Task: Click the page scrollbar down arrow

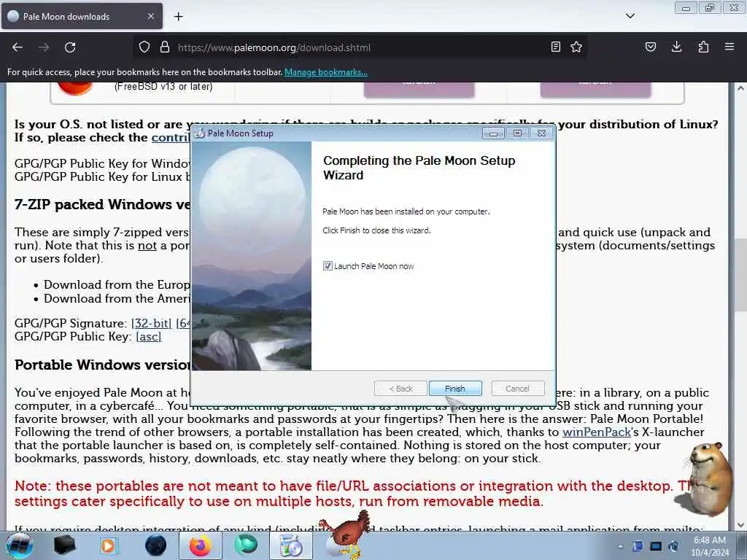Action: pos(740,526)
